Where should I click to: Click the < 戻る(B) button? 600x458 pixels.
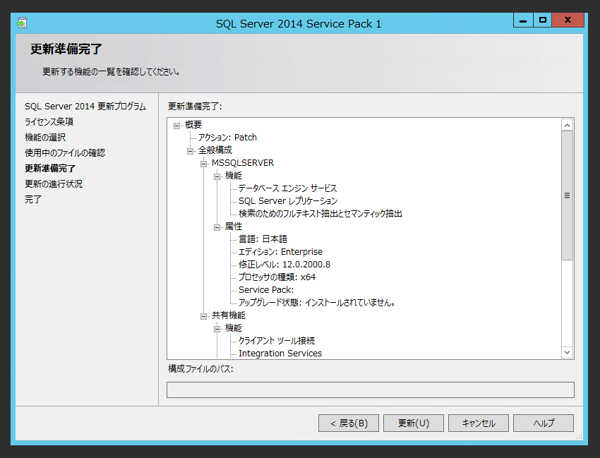[x=348, y=423]
